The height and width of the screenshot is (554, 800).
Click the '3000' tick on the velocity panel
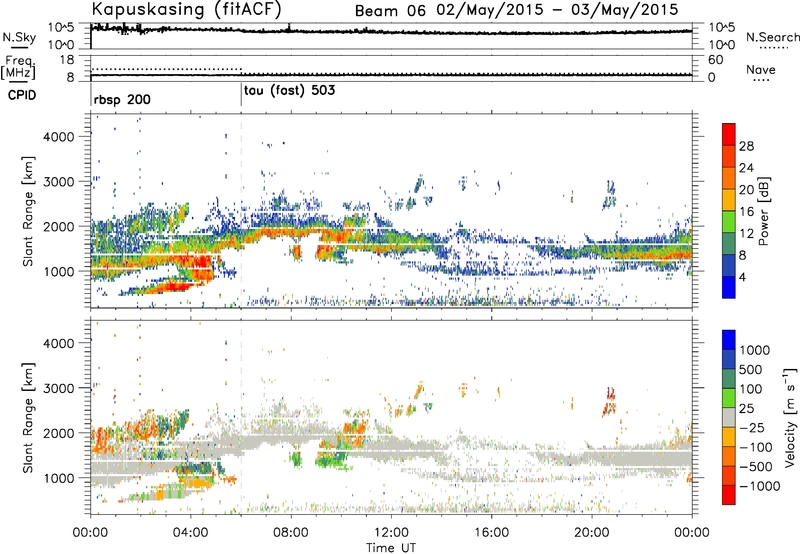58,388
